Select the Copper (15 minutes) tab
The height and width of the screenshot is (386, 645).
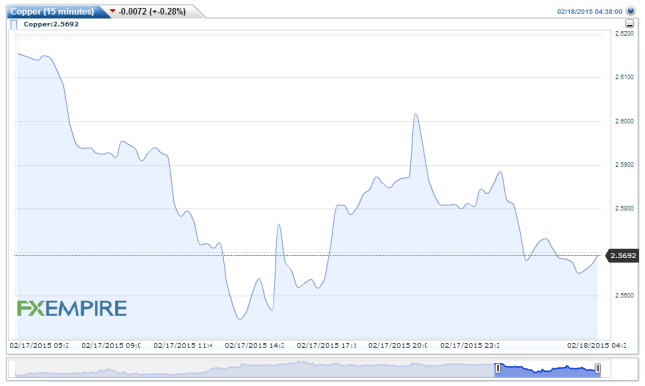pos(52,12)
